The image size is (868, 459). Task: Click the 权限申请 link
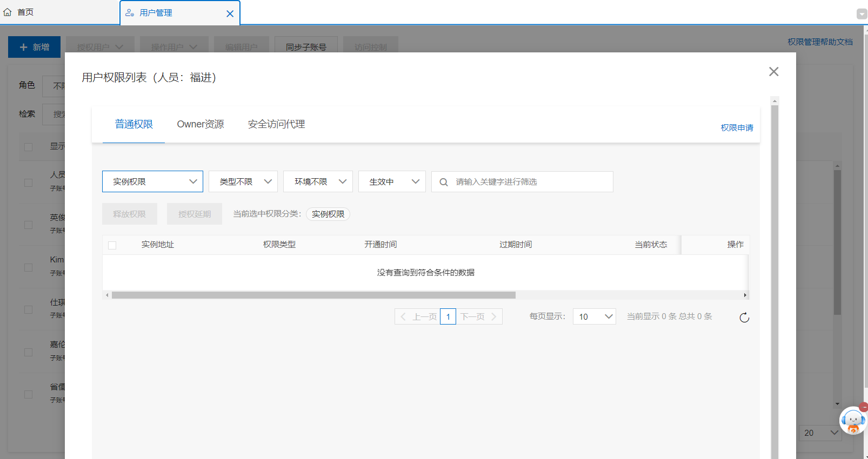click(737, 128)
